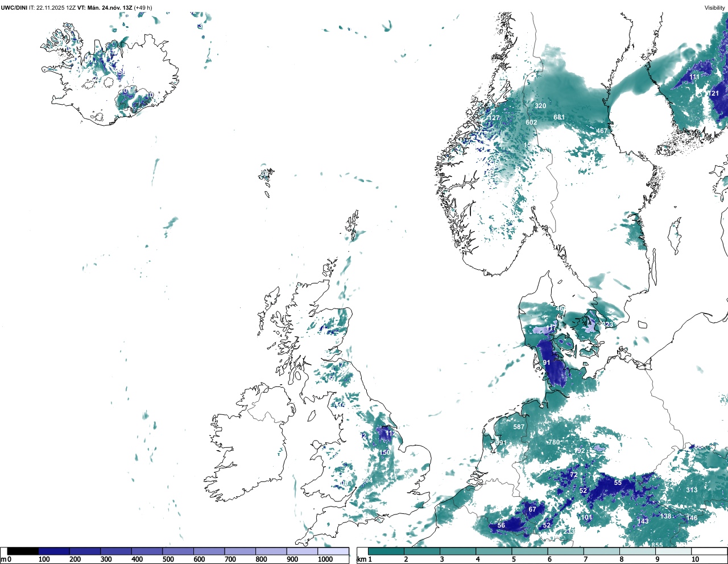Click the '10' tick label on km scale

pos(695,559)
